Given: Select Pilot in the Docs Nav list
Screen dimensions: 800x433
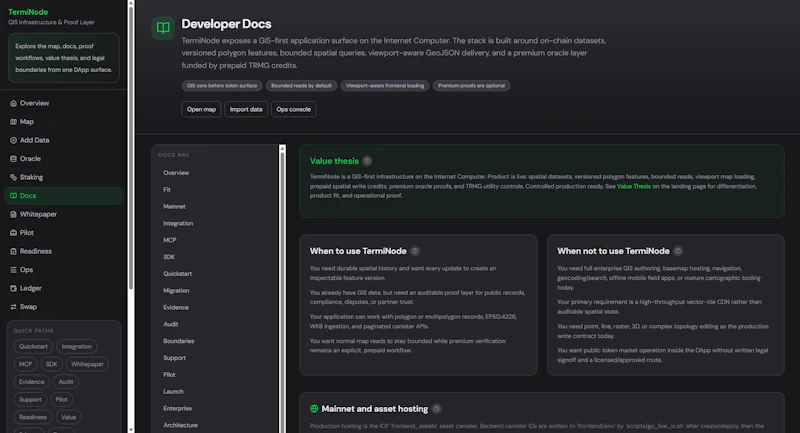Looking at the screenshot, I should 169,375.
